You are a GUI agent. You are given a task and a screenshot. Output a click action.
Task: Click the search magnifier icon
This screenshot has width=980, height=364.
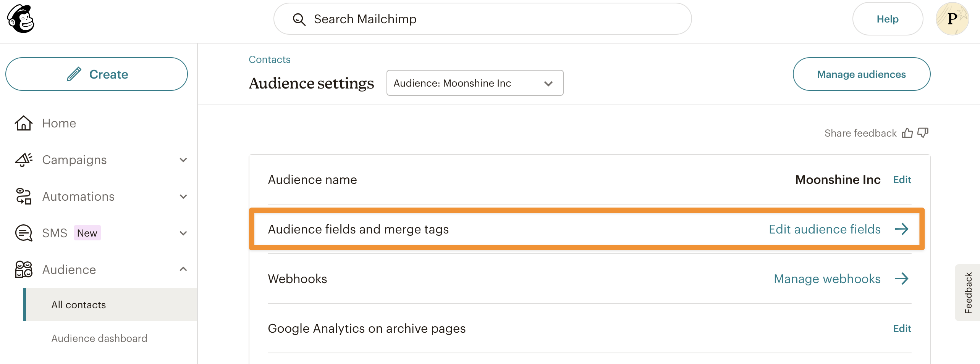[299, 19]
